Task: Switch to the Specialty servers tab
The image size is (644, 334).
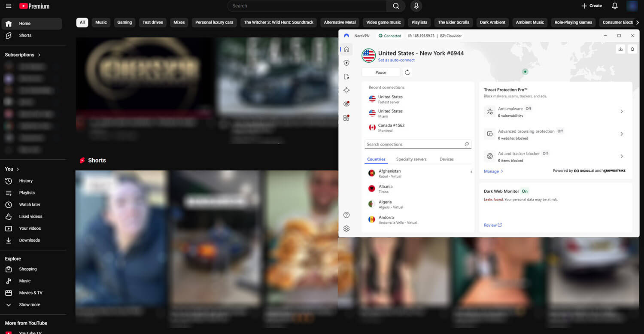Action: tap(411, 159)
